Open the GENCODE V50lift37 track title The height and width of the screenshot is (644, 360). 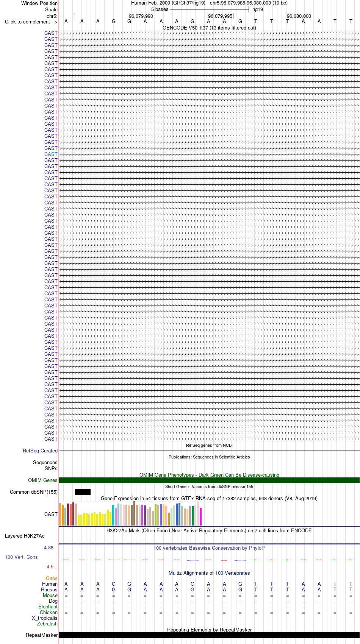coord(209,28)
